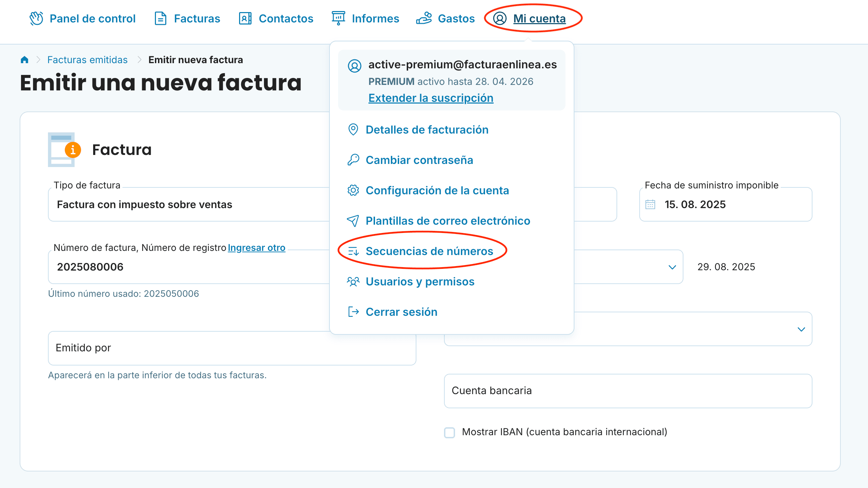868x488 pixels.
Task: Expand the dropdown above Cuenta bancaria
Action: point(801,329)
